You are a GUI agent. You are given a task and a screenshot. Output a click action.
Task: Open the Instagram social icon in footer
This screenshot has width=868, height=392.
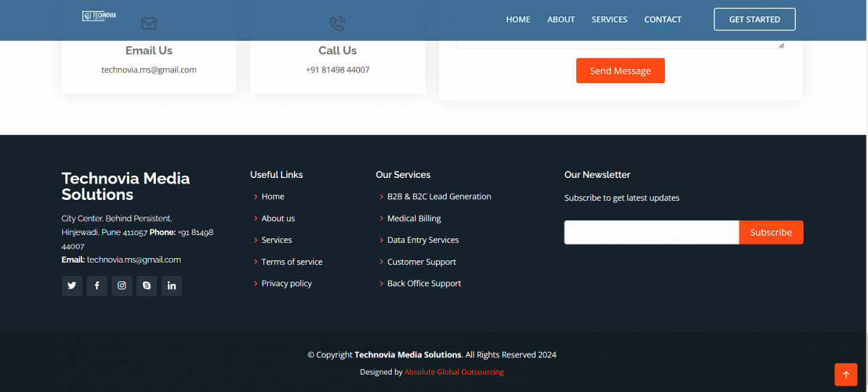(x=122, y=285)
